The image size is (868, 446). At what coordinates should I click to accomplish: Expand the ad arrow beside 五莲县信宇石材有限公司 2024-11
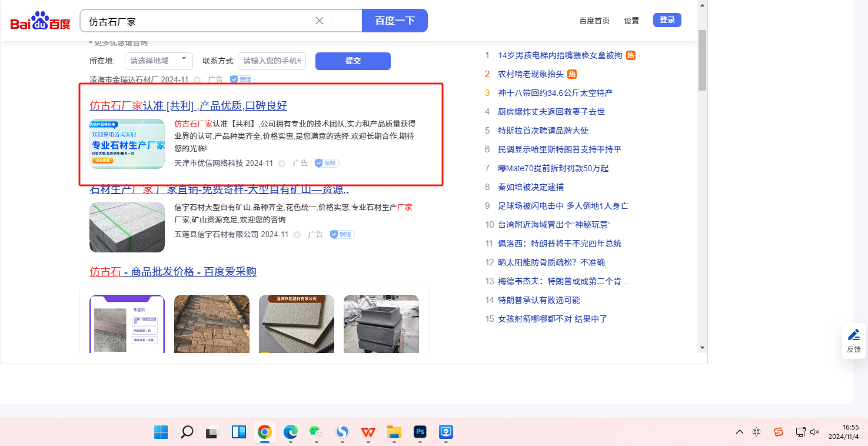click(x=297, y=234)
